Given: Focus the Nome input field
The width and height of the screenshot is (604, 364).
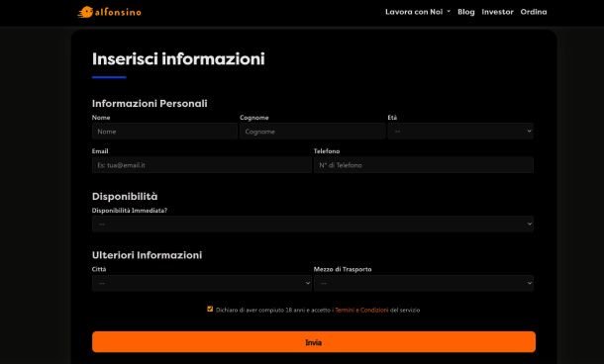Looking at the screenshot, I should 164,132.
